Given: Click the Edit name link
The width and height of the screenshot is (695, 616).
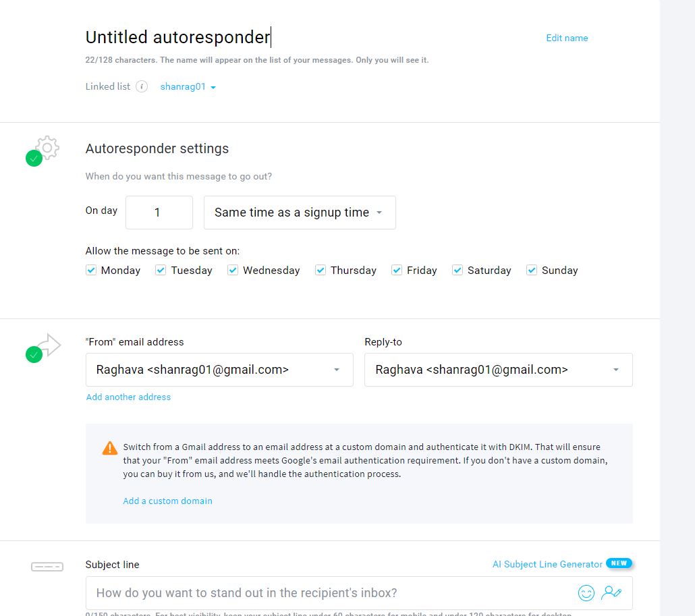Looking at the screenshot, I should tap(567, 38).
